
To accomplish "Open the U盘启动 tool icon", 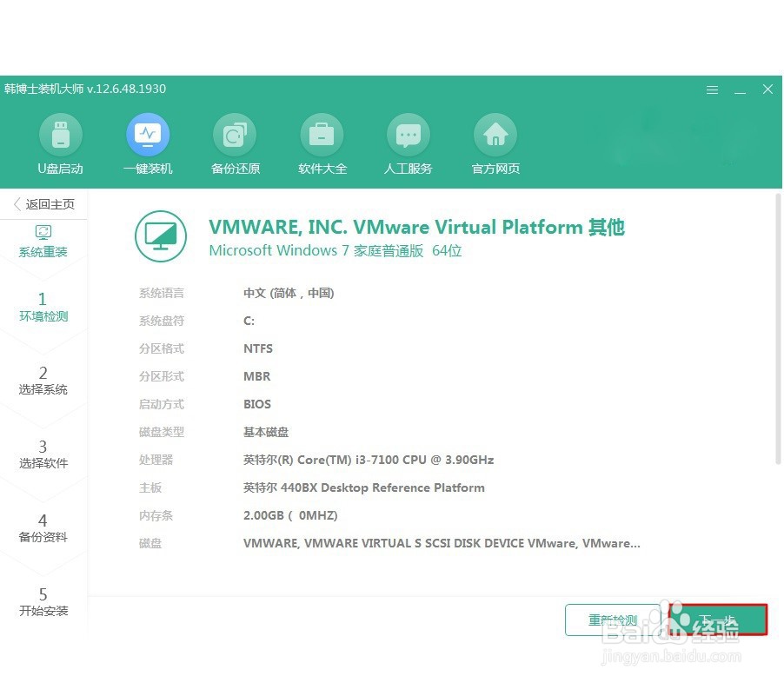I will pos(61,135).
